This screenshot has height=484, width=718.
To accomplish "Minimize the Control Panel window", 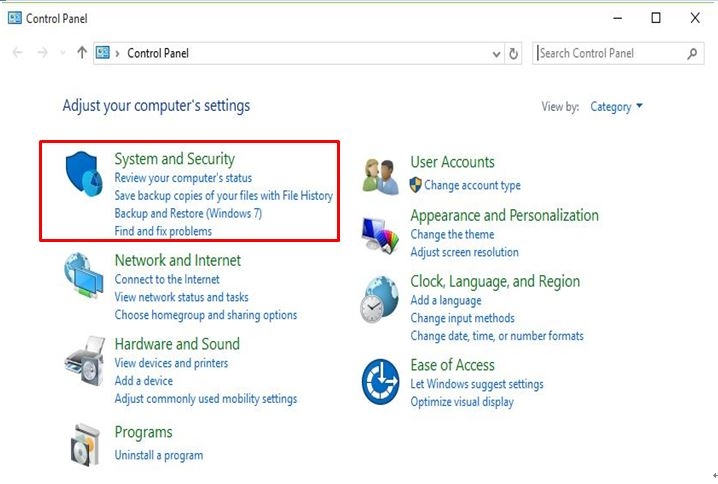I will (x=618, y=18).
